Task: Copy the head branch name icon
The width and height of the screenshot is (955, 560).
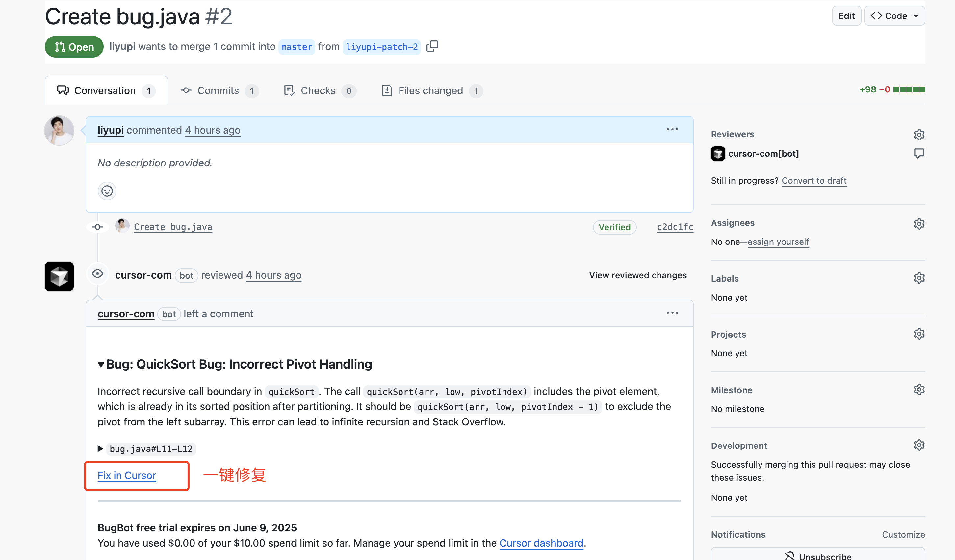Action: (432, 46)
